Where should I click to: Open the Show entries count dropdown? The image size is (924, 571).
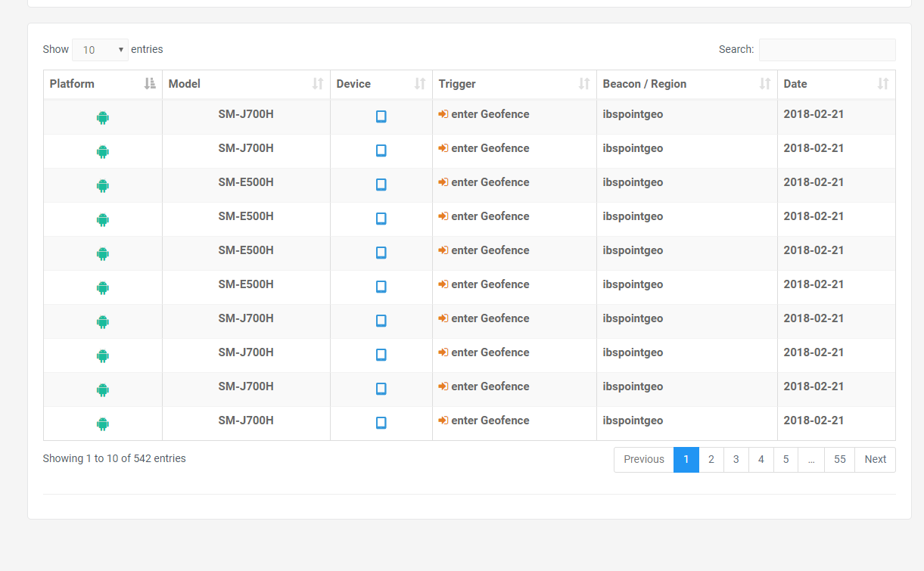pyautogui.click(x=101, y=50)
